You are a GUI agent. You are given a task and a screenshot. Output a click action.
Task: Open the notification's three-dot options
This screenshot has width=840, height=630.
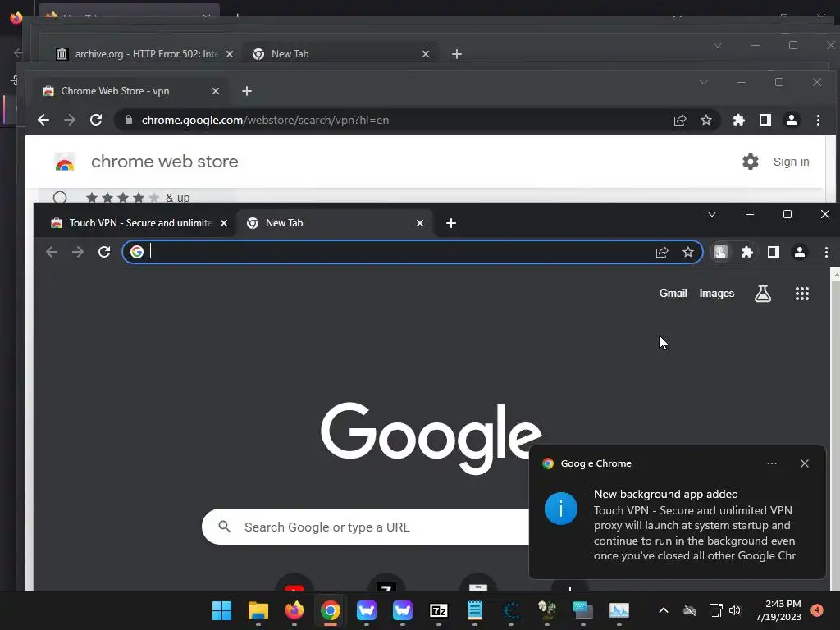pos(771,463)
